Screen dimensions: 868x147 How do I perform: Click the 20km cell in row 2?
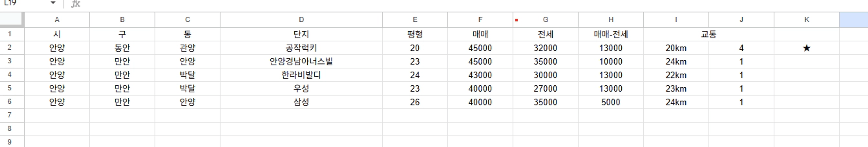[676, 48]
